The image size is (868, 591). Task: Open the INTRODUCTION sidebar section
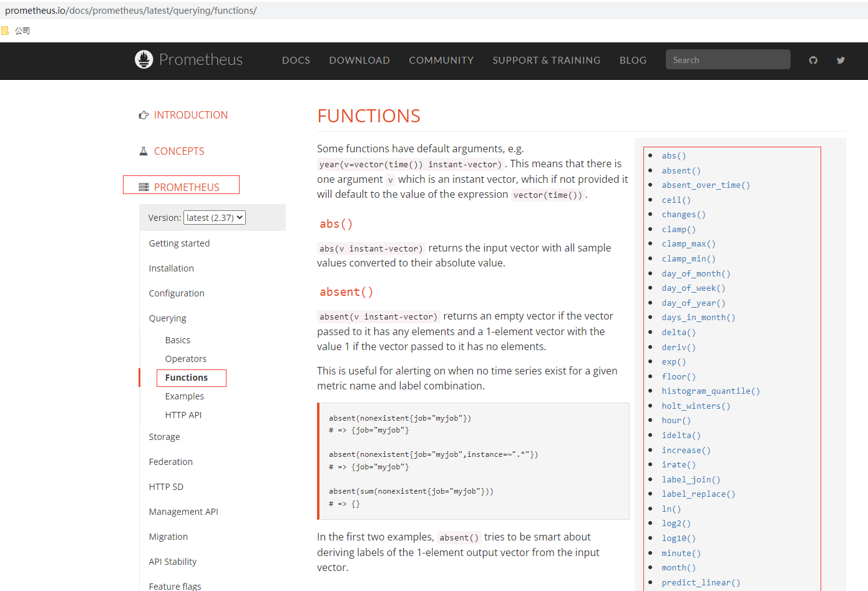coord(191,115)
